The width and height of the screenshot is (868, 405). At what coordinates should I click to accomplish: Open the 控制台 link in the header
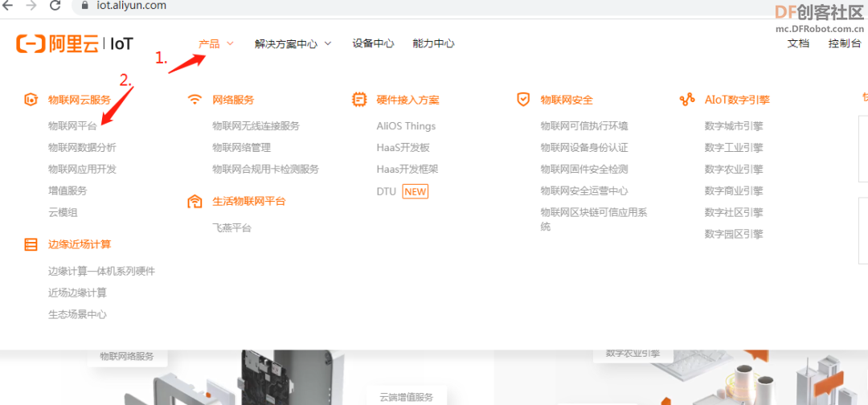845,43
